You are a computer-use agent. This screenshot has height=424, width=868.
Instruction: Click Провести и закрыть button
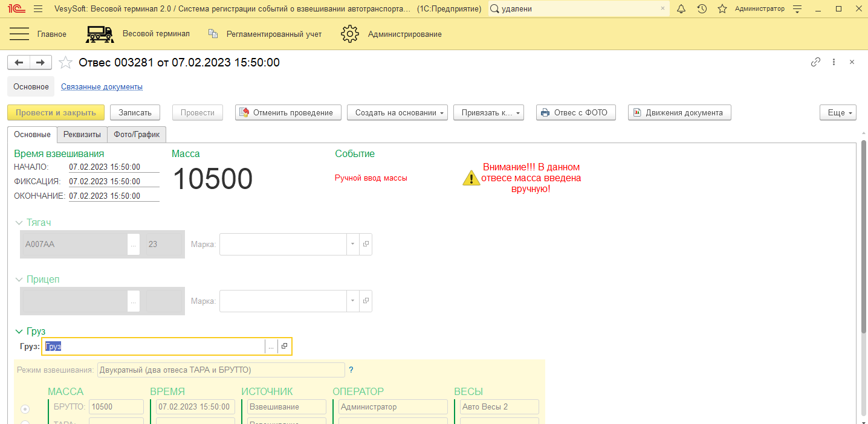tap(56, 113)
